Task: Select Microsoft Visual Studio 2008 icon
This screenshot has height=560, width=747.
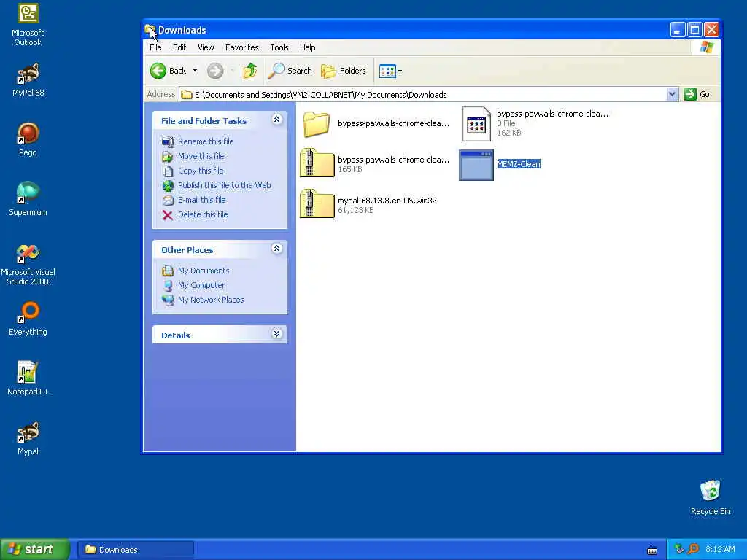Action: coord(28,265)
